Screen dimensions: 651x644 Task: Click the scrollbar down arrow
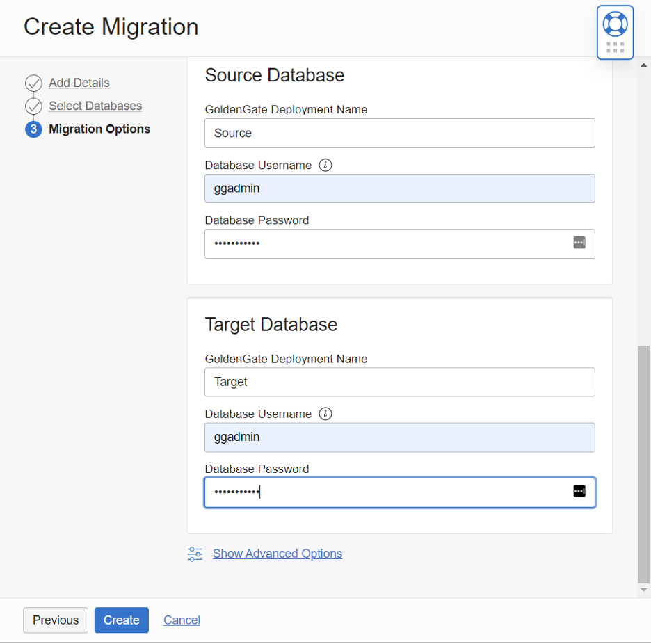click(x=643, y=590)
